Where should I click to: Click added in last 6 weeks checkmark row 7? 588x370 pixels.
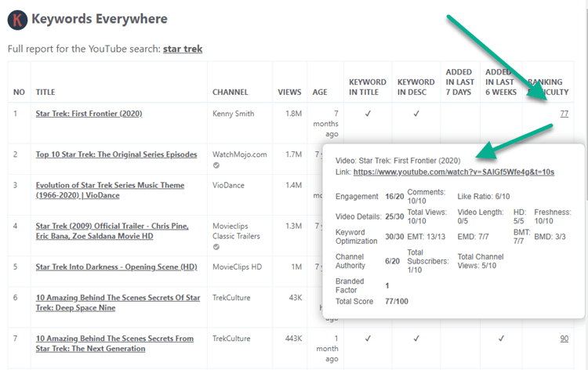coord(501,339)
